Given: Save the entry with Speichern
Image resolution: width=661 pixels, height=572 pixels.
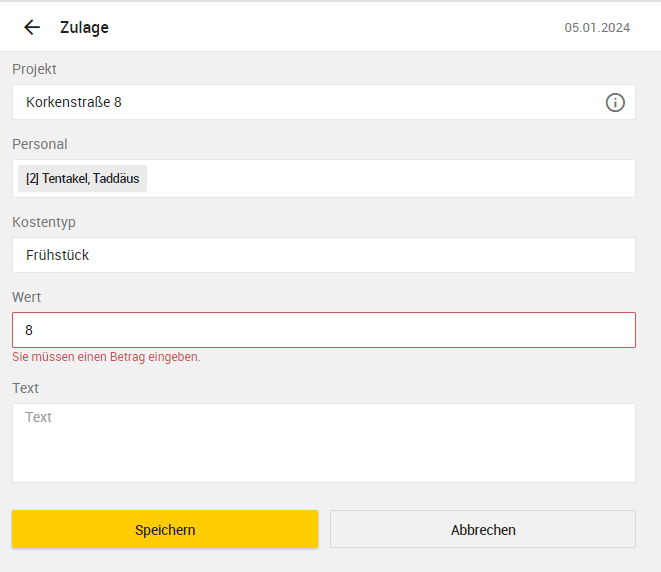Looking at the screenshot, I should 165,529.
